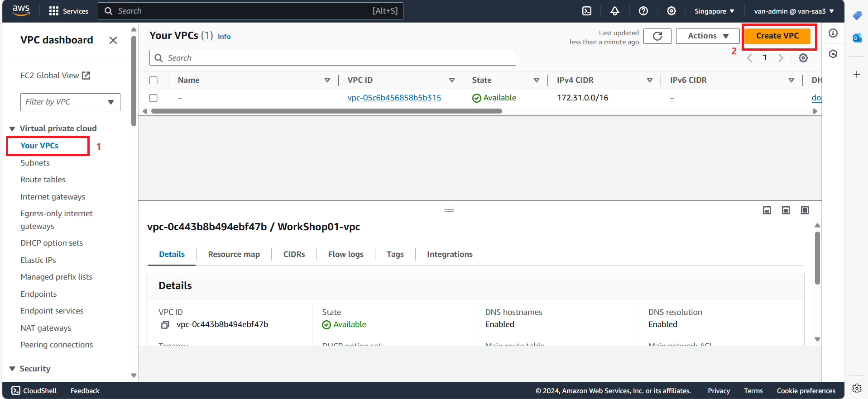Click the details panel vertical scrollbar

[817, 258]
